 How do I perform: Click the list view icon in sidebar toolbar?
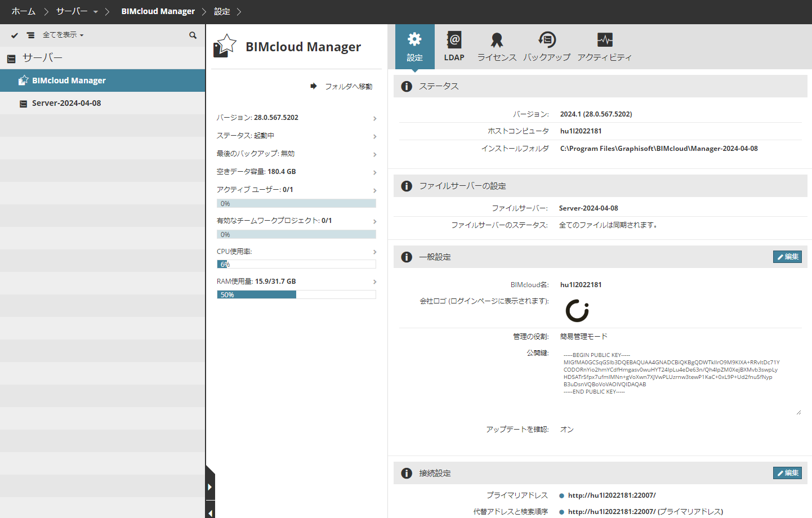pyautogui.click(x=30, y=35)
